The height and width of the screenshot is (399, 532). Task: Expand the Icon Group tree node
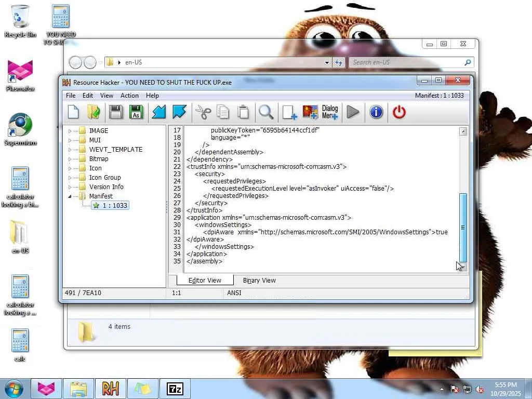[70, 178]
